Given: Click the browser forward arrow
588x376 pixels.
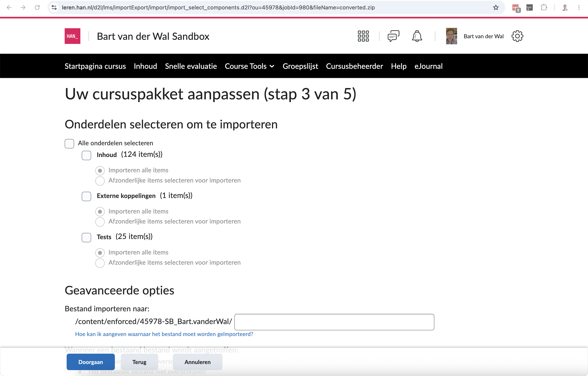Looking at the screenshot, I should point(23,8).
